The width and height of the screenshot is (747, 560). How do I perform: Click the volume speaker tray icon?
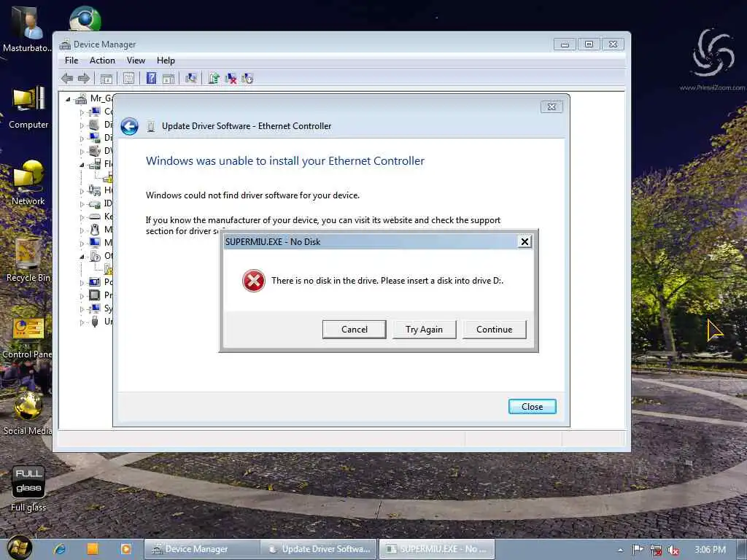pyautogui.click(x=673, y=550)
